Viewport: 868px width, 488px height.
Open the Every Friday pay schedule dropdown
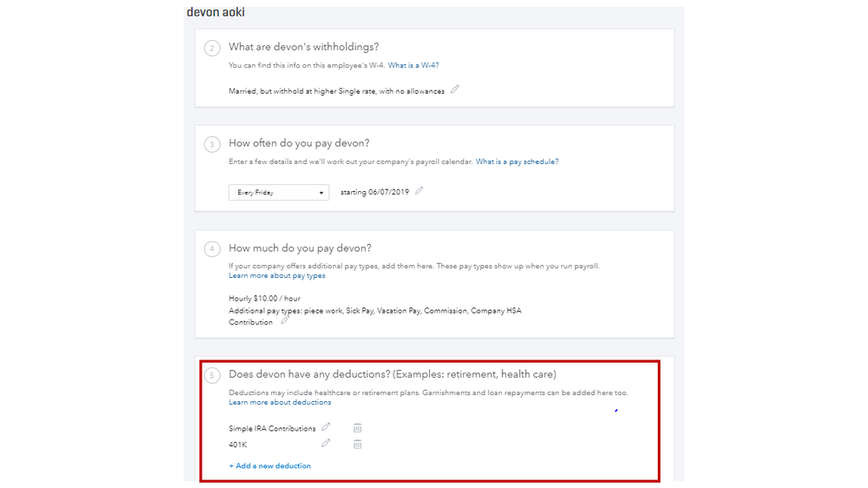point(278,193)
